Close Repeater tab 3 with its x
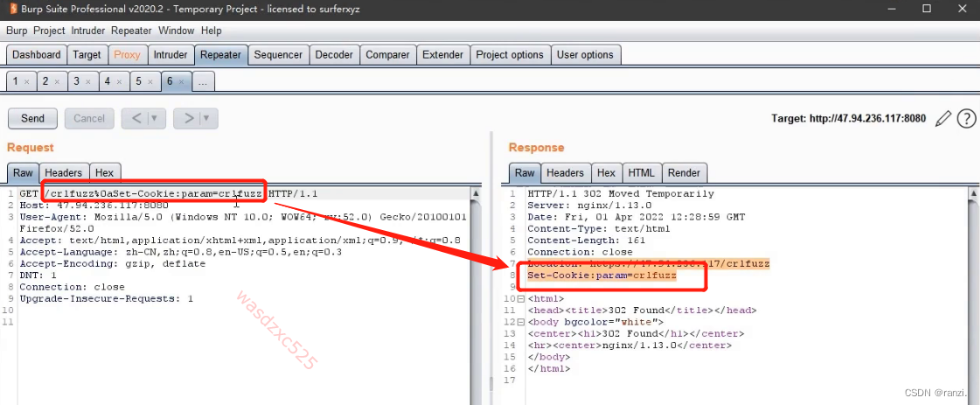 (x=87, y=82)
